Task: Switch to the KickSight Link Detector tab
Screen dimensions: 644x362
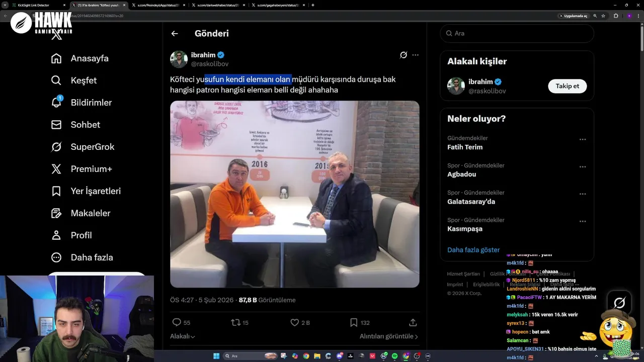Action: (x=38, y=5)
